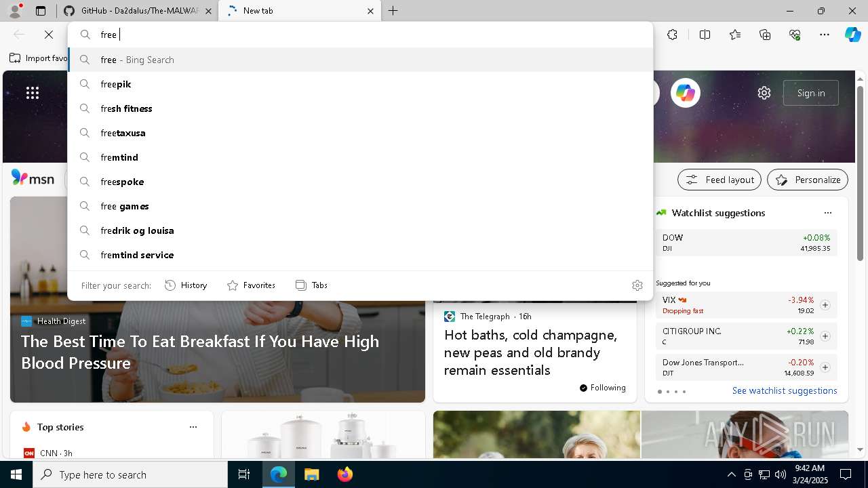
Task: Add Dow Jones Transport to watchlist
Action: (x=825, y=367)
